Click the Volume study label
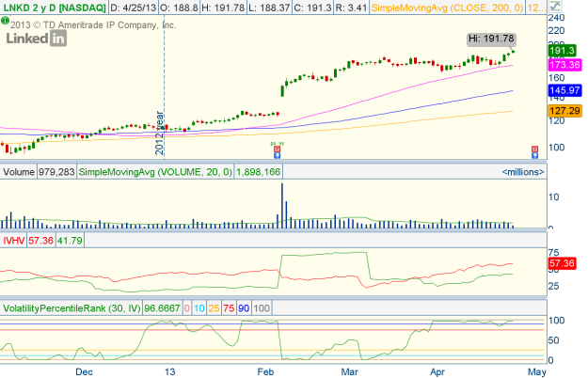 pyautogui.click(x=19, y=172)
